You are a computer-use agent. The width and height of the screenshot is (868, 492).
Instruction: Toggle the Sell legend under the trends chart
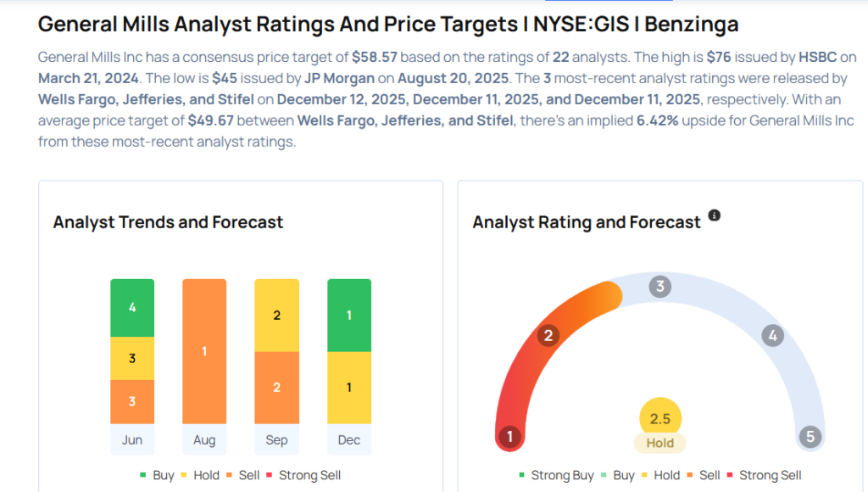[x=242, y=475]
